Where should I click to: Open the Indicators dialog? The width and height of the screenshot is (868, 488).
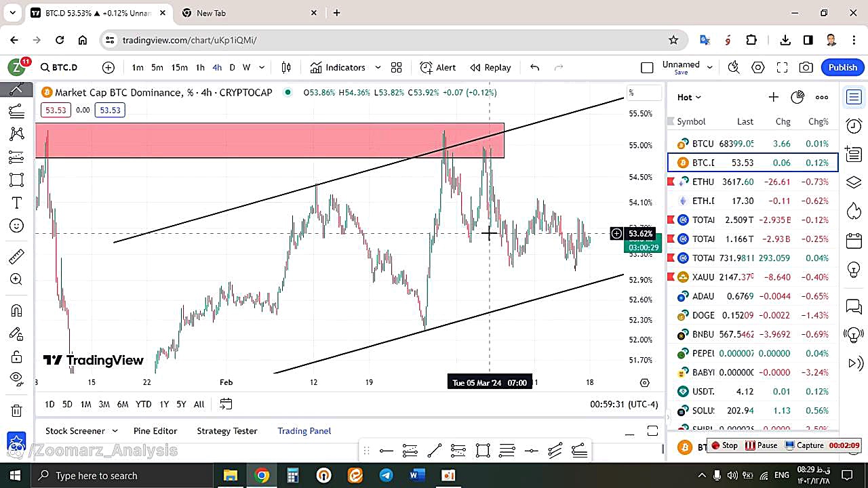pos(338,67)
